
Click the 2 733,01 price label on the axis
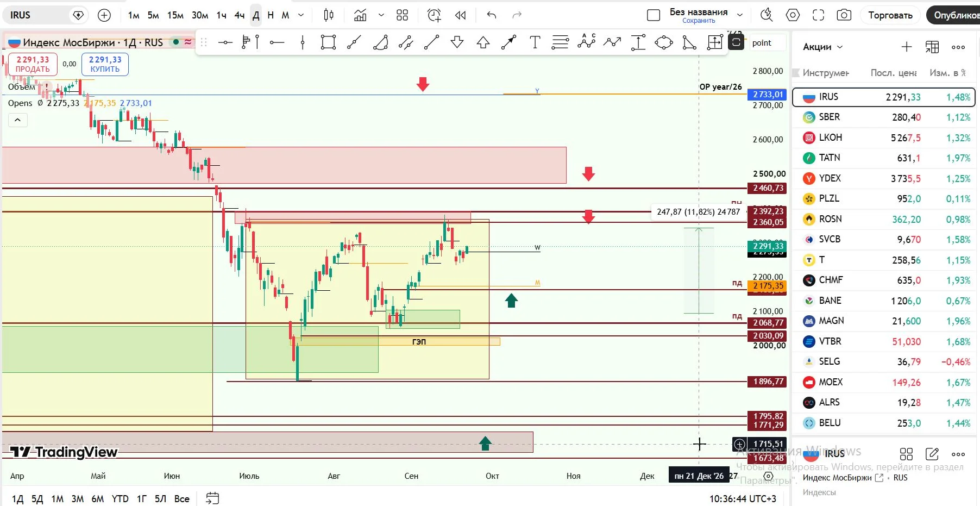(768, 95)
